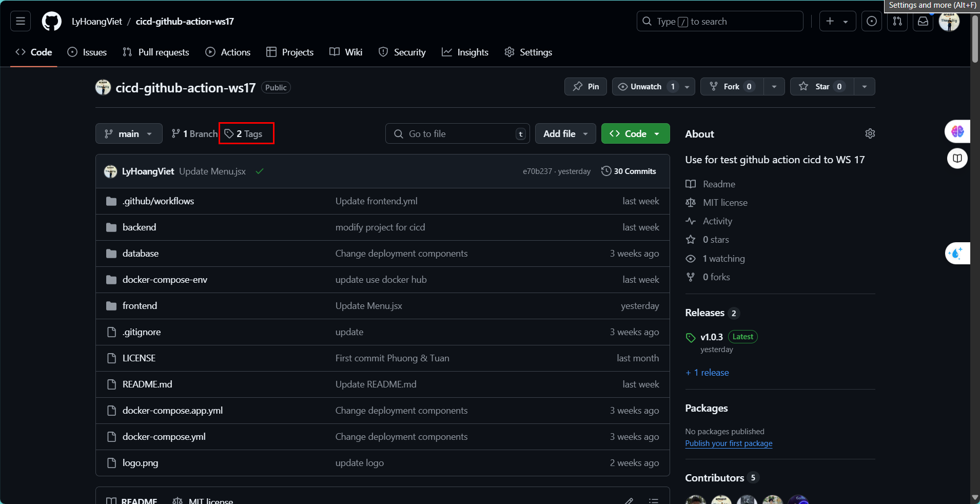Screen dimensions: 980x504
Task: Click the Unwatch button
Action: (x=647, y=86)
